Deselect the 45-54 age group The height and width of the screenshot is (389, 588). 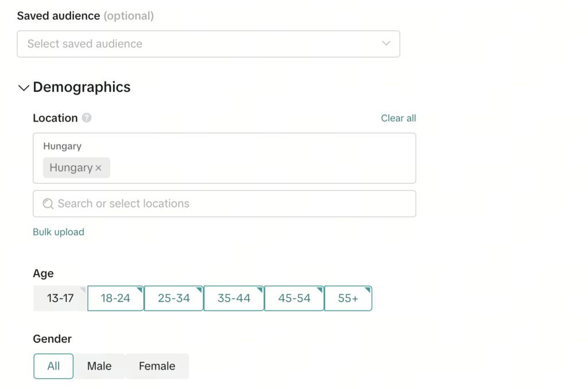tap(294, 298)
